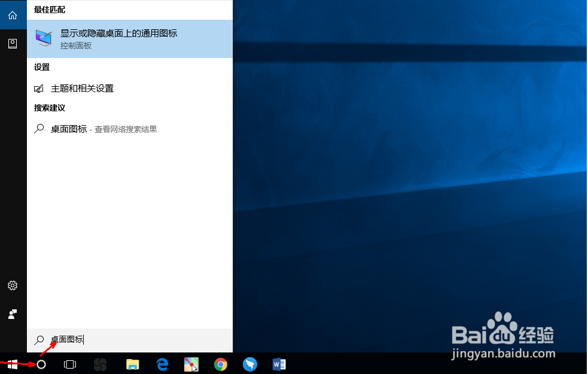
Task: Click the 控制面板 subtitle text
Action: (76, 45)
